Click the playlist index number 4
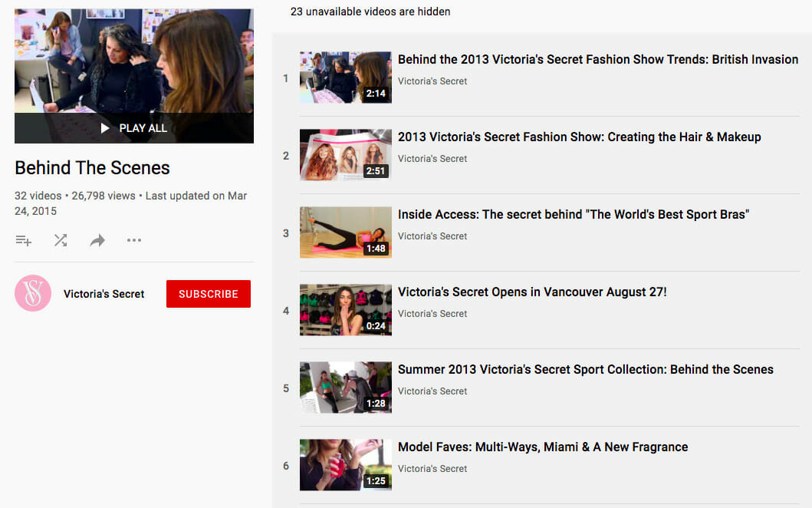 point(286,311)
